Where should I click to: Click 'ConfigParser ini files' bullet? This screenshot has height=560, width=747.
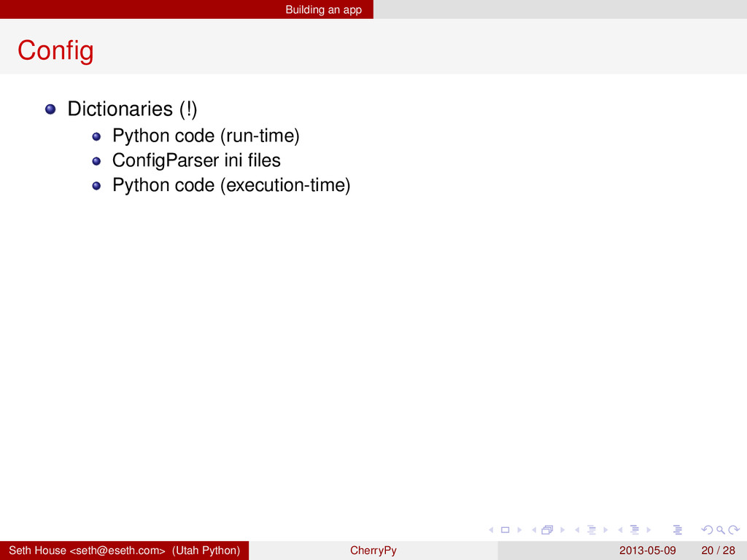pyautogui.click(x=196, y=160)
